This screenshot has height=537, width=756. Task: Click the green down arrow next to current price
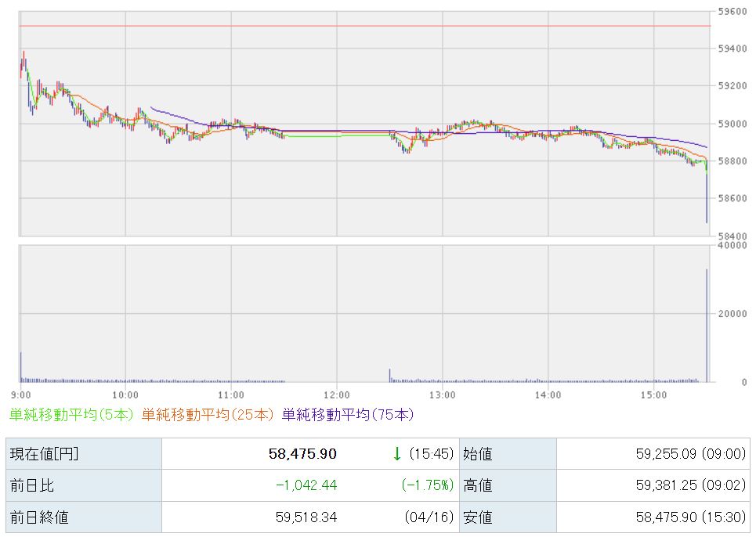[397, 453]
